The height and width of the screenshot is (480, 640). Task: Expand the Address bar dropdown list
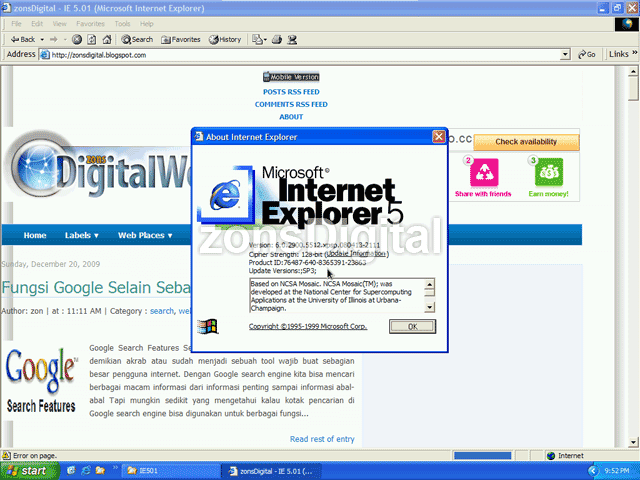click(565, 55)
